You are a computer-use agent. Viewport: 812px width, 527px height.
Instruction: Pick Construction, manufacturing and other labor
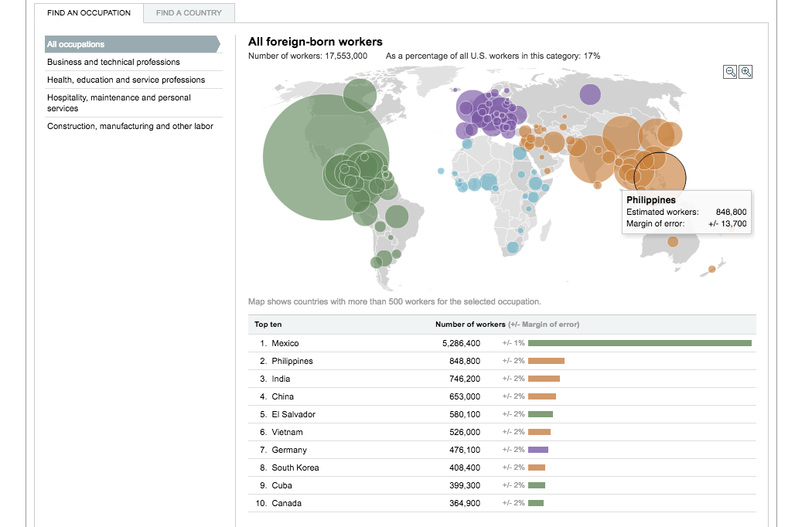coord(130,126)
